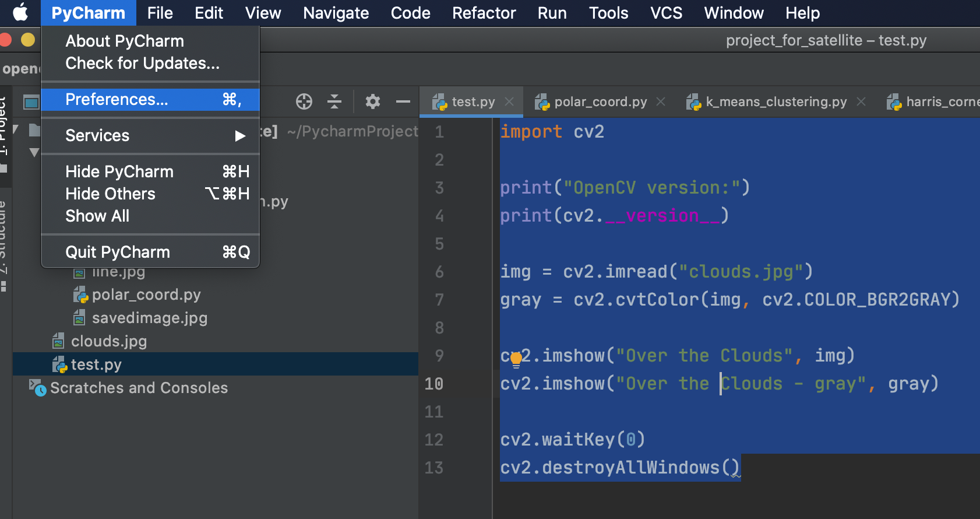Open the Refactor menu
980x519 pixels.
tap(484, 13)
